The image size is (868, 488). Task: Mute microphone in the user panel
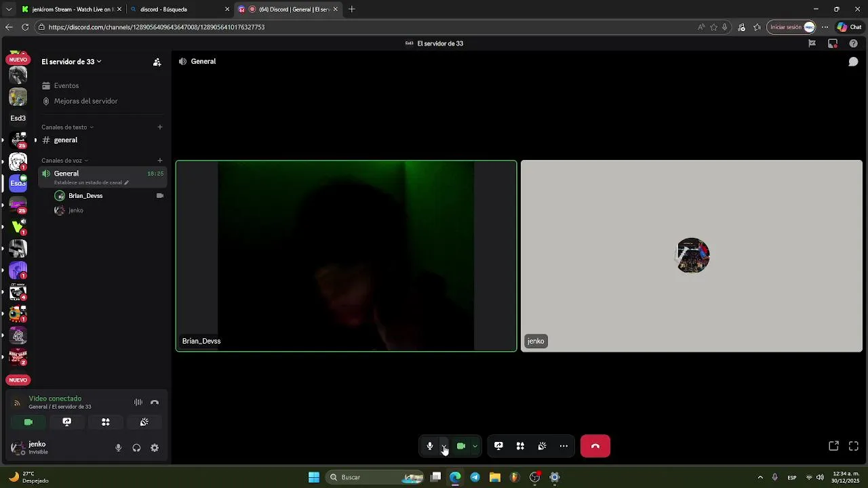(119, 448)
